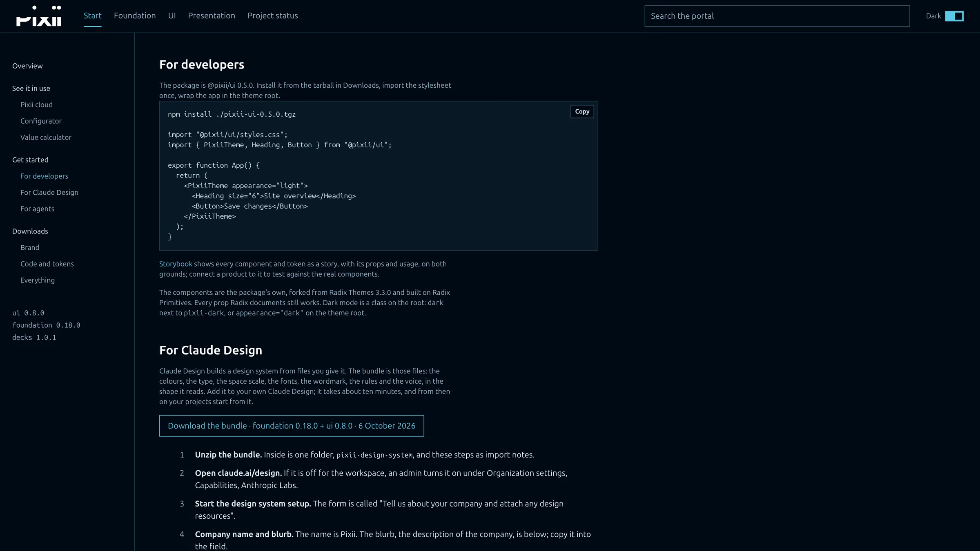Image resolution: width=980 pixels, height=551 pixels.
Task: Click the 'For Claude Design' main heading
Action: point(211,350)
